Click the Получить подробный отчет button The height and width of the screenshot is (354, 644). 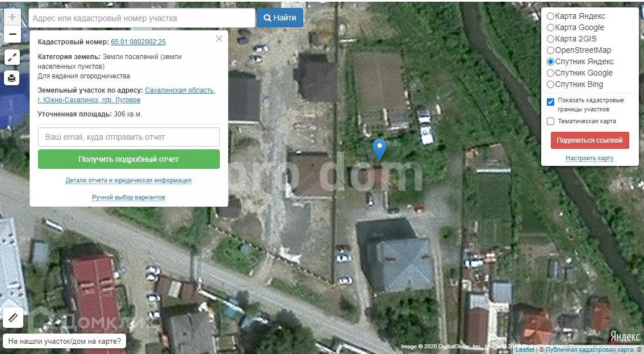point(128,160)
